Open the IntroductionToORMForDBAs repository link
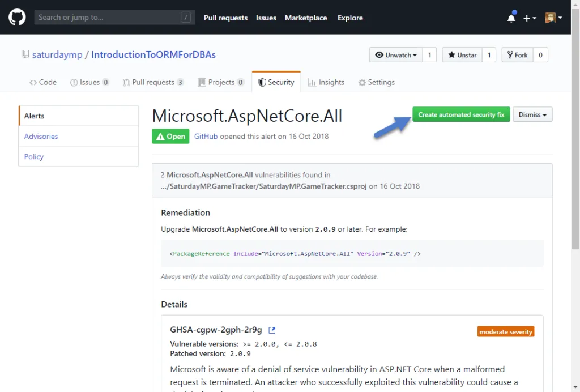 [x=153, y=54]
